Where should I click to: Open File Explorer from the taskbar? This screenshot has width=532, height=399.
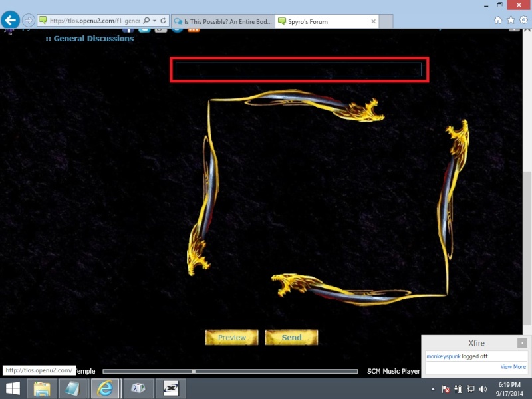(x=42, y=388)
